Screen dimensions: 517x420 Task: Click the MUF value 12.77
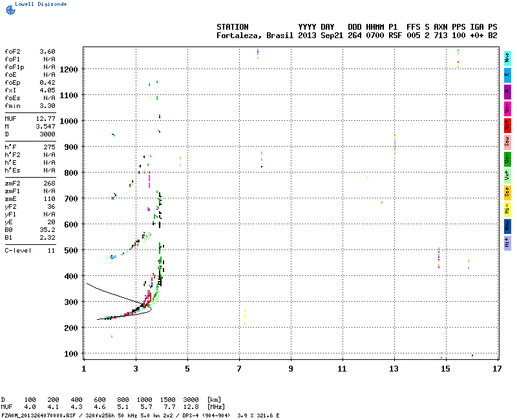click(x=45, y=118)
